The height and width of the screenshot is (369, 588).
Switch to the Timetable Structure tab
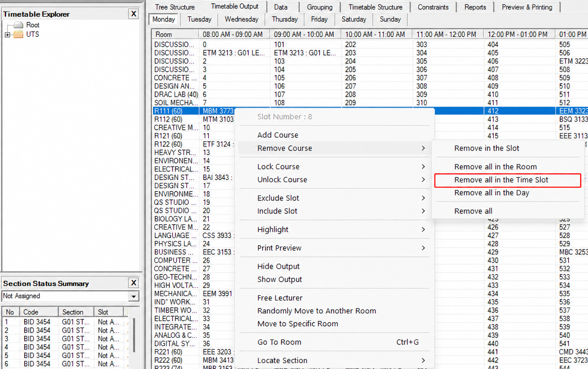point(375,7)
